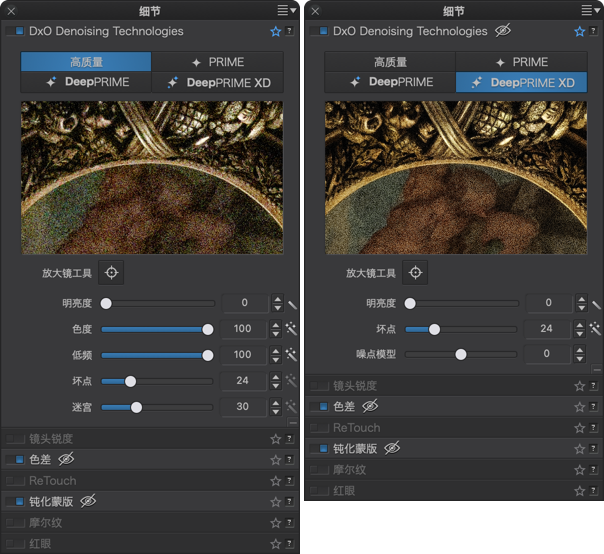Toggle DxO Denoising Technologies switch, right panel

click(x=319, y=31)
